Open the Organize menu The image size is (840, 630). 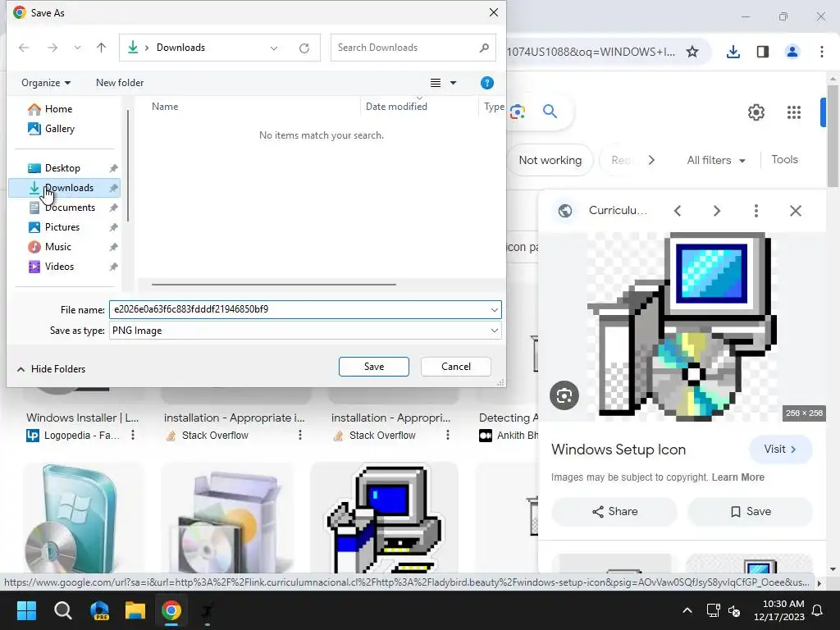46,83
